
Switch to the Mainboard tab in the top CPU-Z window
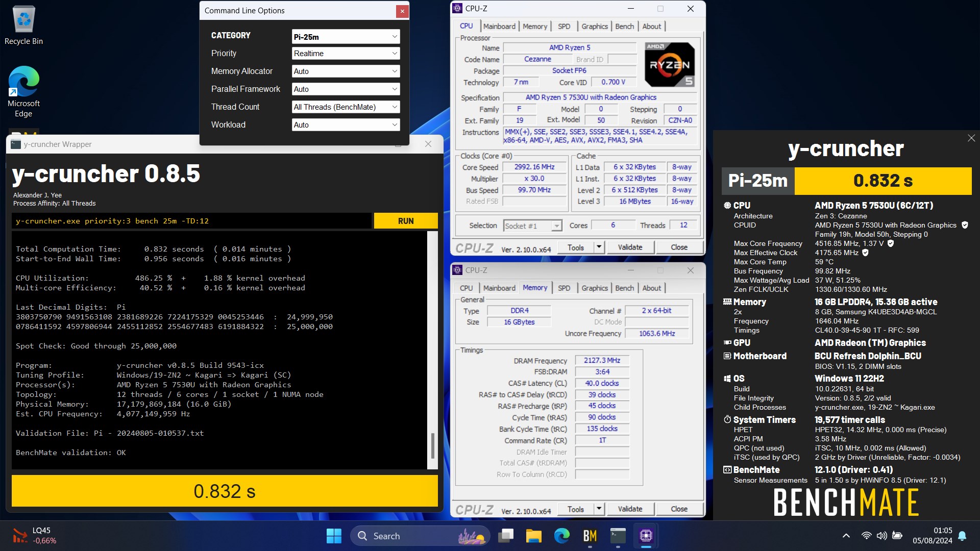click(x=499, y=27)
